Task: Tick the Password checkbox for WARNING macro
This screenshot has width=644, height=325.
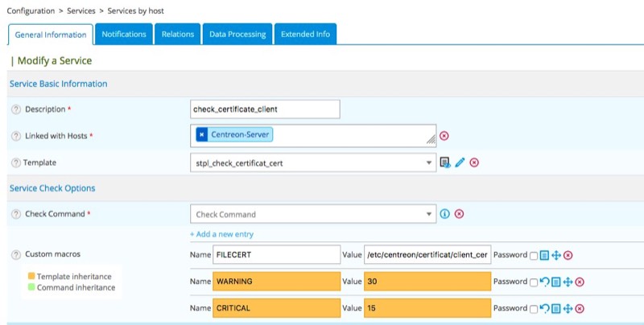Action: tap(534, 282)
